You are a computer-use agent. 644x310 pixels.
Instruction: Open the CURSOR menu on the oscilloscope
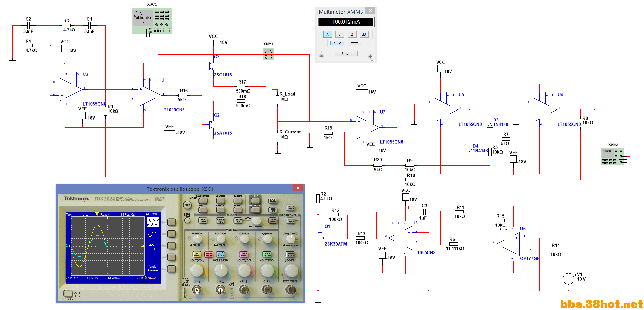(x=220, y=210)
